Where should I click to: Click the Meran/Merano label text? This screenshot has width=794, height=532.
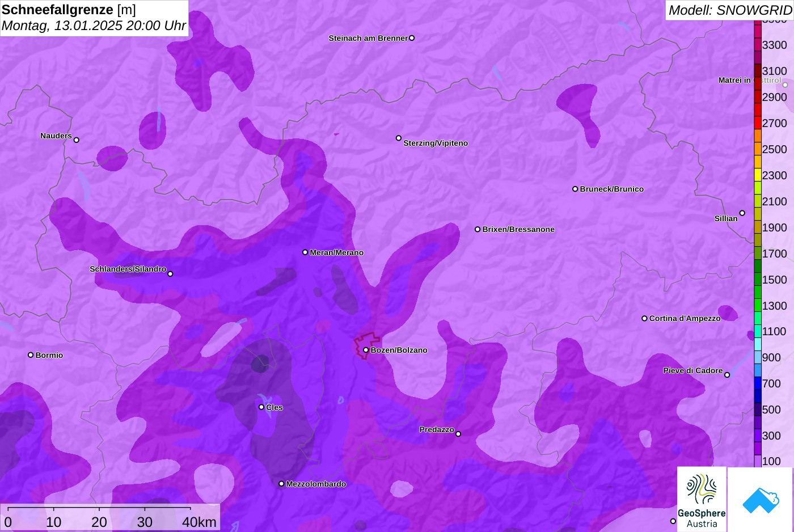337,252
